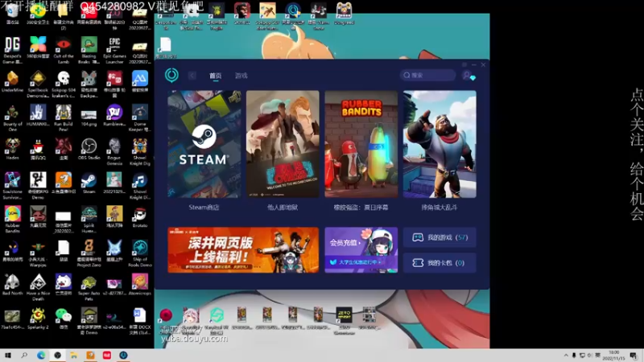Open the HUMANKIND desktop shortcut
This screenshot has height=362, width=644.
[x=38, y=115]
